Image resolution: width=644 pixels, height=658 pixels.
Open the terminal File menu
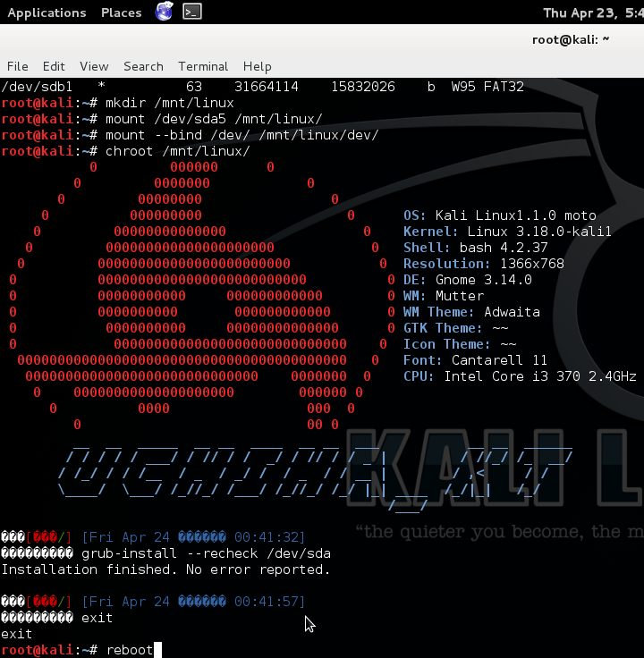tap(18, 66)
